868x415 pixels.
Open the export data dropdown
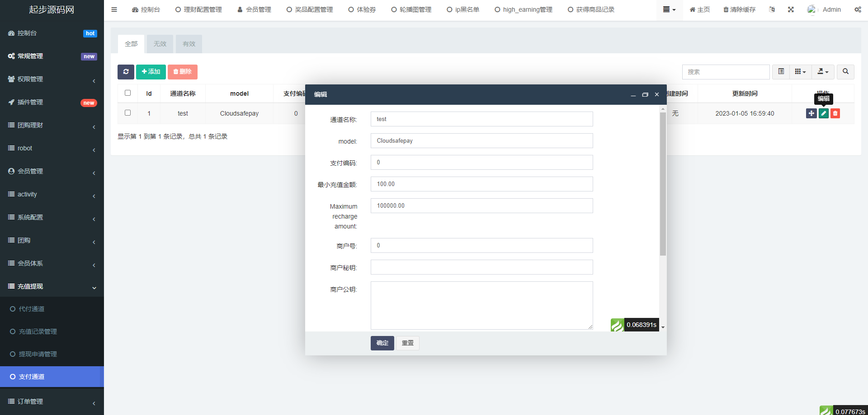pyautogui.click(x=823, y=72)
